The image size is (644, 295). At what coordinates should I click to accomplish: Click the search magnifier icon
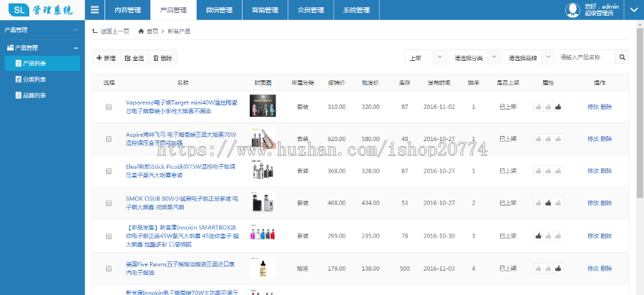(x=623, y=57)
